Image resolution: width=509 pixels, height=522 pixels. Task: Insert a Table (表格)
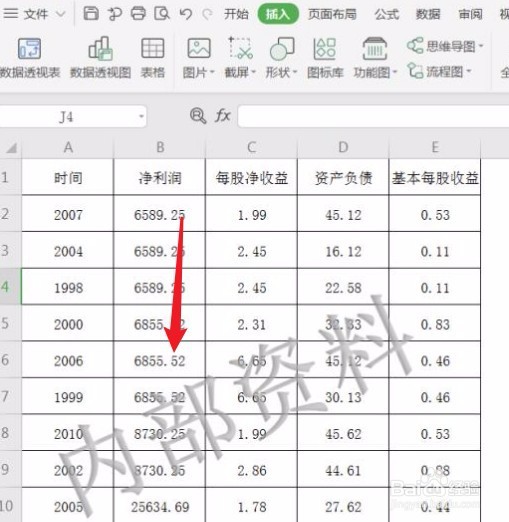(x=153, y=58)
